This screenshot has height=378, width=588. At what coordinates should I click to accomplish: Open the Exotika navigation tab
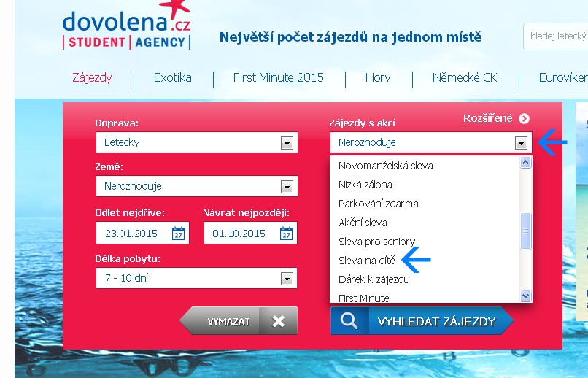[173, 78]
